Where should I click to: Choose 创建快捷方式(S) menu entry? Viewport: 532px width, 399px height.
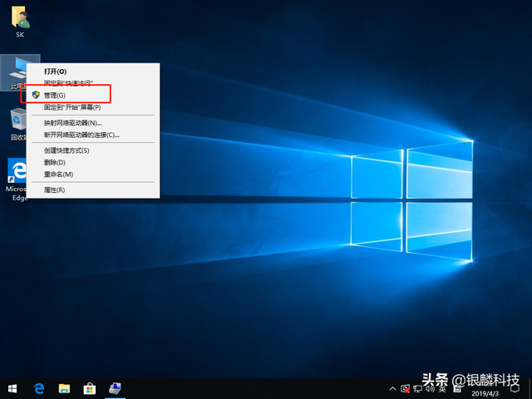click(92, 150)
